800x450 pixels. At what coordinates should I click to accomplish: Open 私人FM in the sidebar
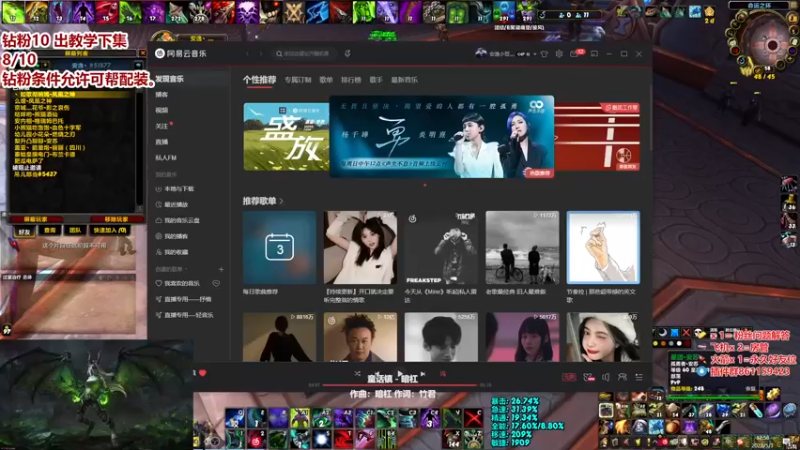(x=165, y=158)
